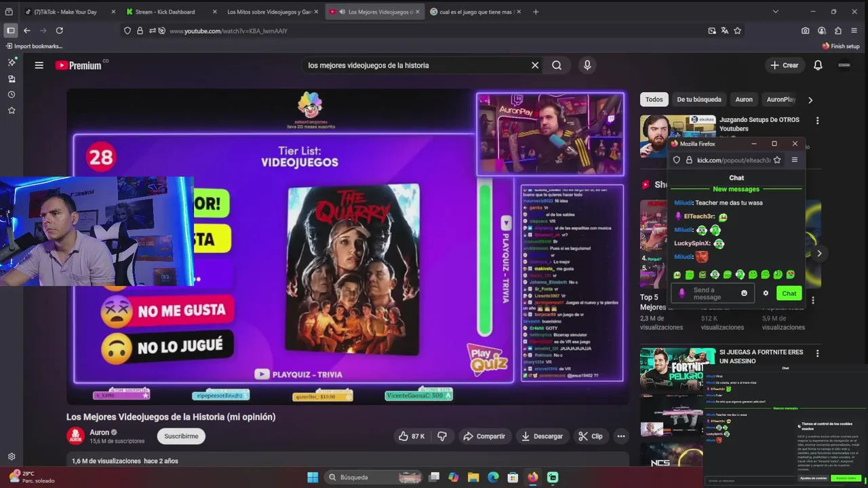The width and height of the screenshot is (868, 488).
Task: Close the TikTok browser tab
Action: click(113, 12)
